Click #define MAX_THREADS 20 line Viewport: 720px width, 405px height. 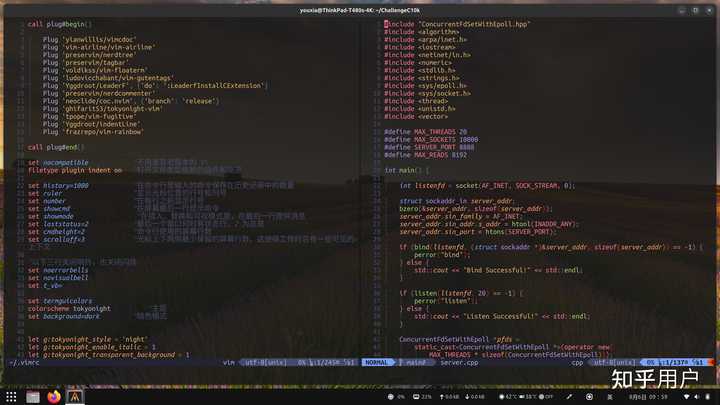point(426,132)
